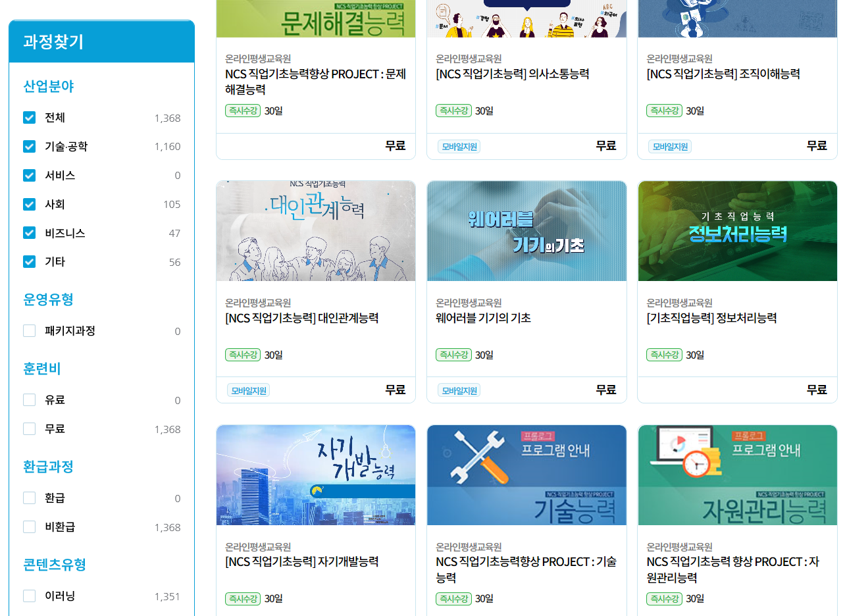This screenshot has width=845, height=616.
Task: Click the 콘텐츠유형 section heading
Action: point(55,565)
